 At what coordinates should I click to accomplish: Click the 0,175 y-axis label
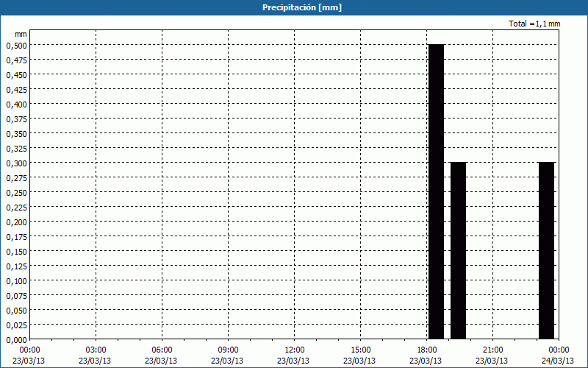tap(16, 236)
